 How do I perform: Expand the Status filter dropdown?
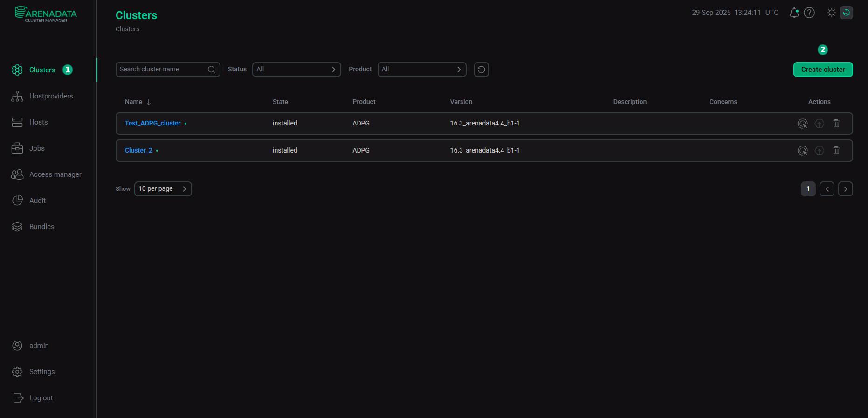(x=296, y=70)
